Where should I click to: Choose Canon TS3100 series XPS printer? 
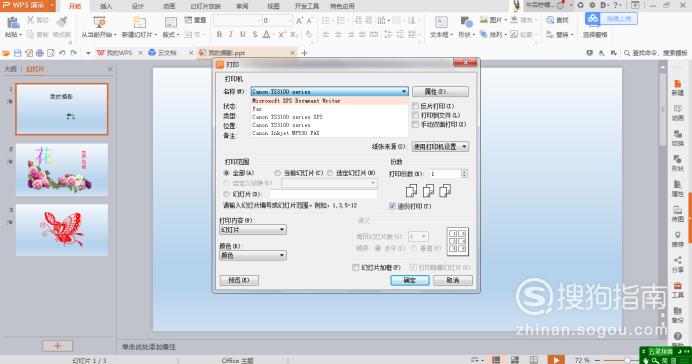click(x=329, y=117)
